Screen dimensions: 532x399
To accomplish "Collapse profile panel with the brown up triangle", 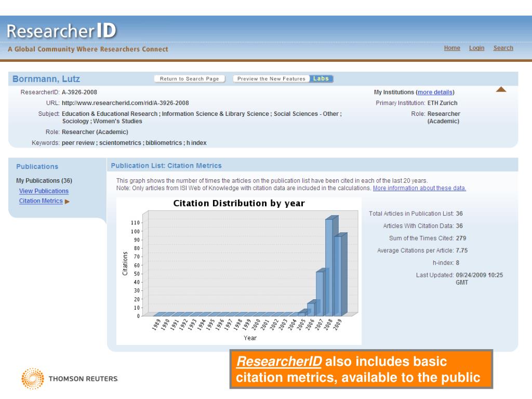I will [501, 89].
